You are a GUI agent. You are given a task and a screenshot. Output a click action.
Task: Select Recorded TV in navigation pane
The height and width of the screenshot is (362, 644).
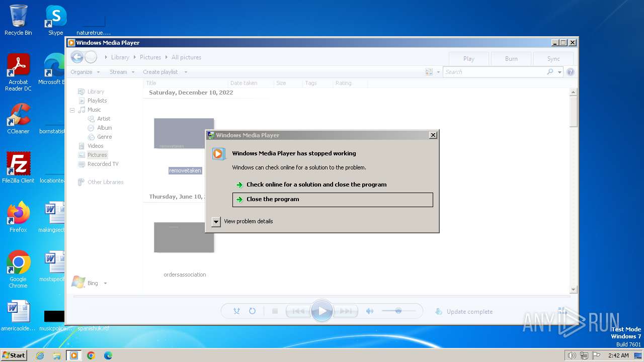coord(103,164)
